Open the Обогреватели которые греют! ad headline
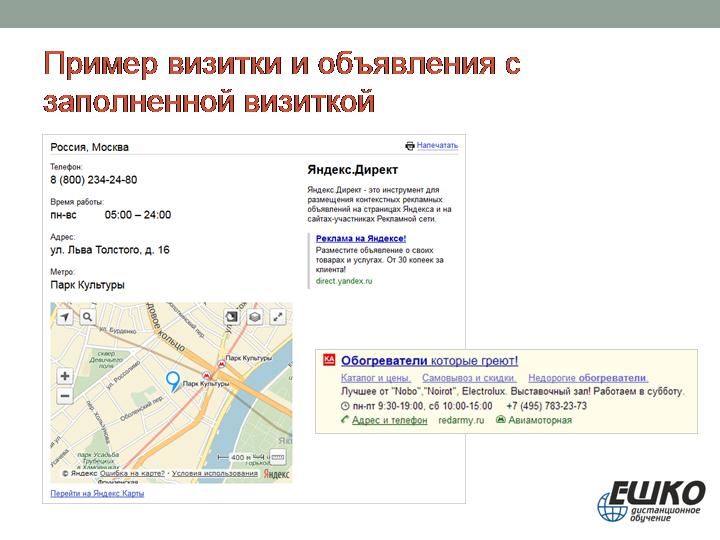720x540 pixels. click(x=429, y=361)
